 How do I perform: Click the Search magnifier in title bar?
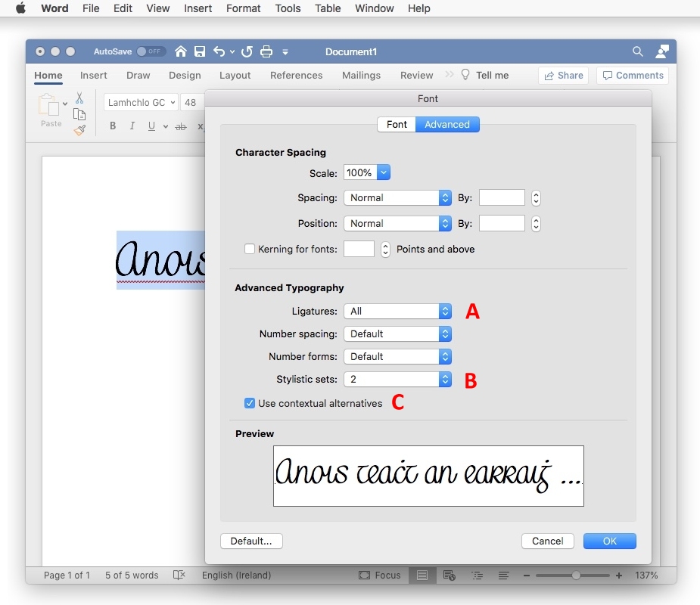[638, 51]
